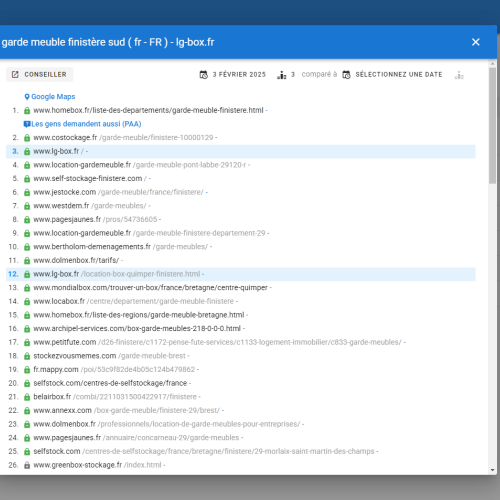The height and width of the screenshot is (500, 500).
Task: Click the scrollbar up arrow
Action: coord(493,63)
